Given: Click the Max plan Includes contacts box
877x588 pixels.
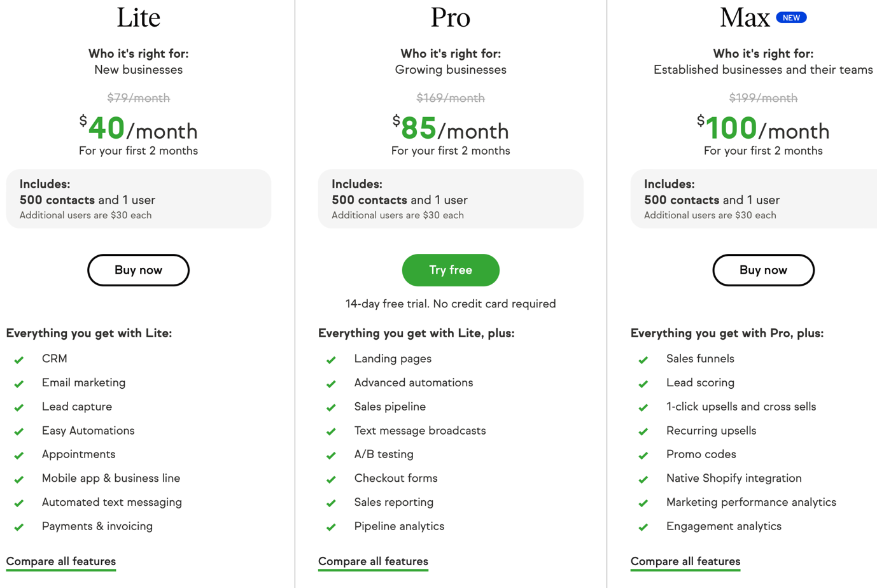Looking at the screenshot, I should [754, 199].
